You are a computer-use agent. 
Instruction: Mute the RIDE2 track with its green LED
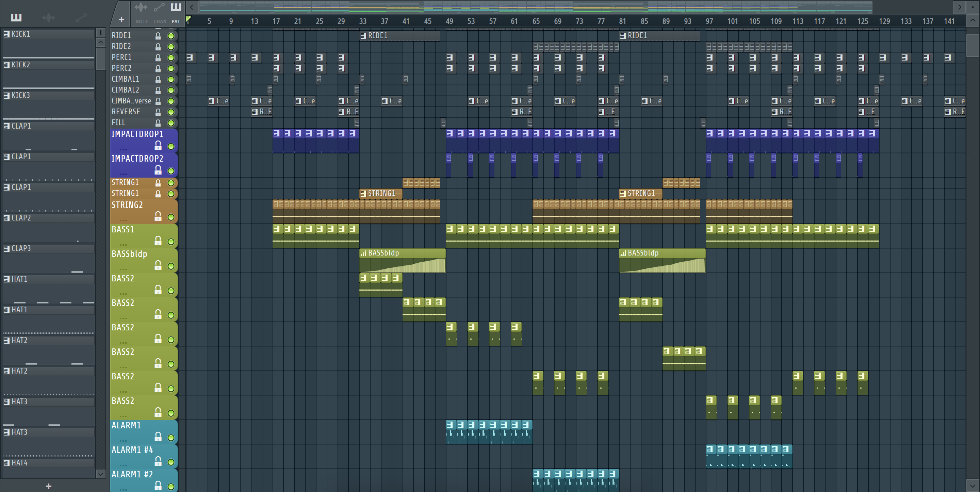171,47
